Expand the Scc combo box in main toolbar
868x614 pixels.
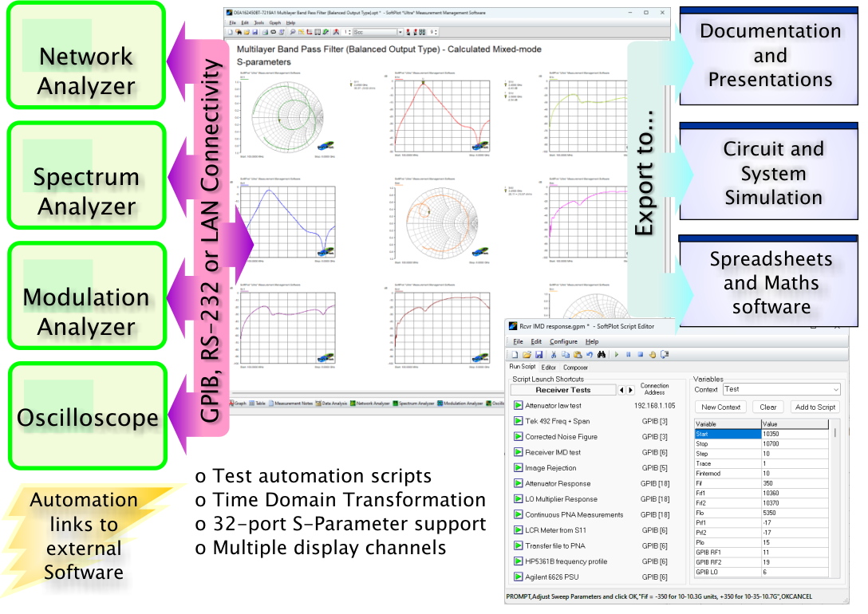[x=400, y=32]
